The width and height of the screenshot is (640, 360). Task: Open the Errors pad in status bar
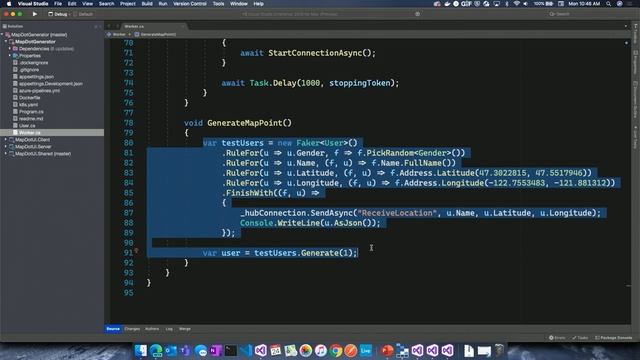557,338
